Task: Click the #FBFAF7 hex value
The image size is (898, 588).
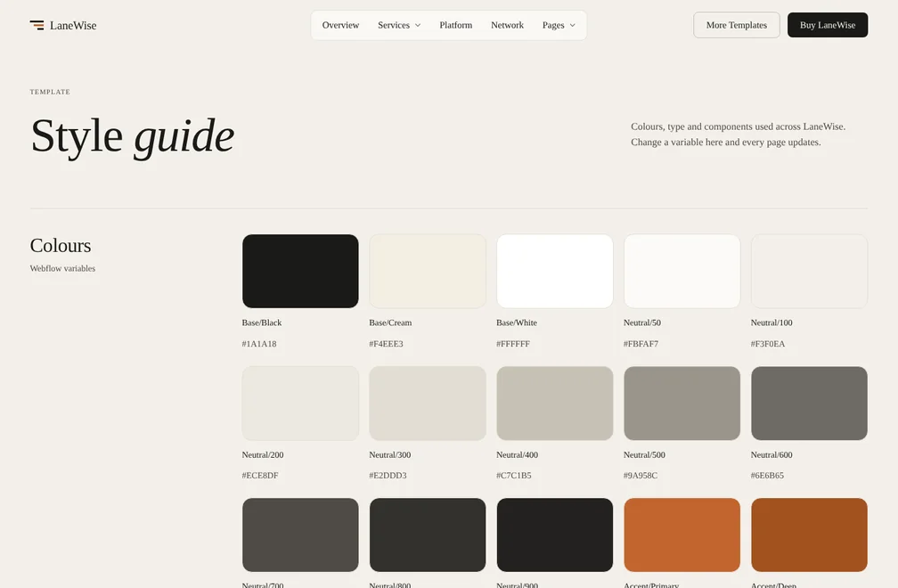Action: click(641, 344)
